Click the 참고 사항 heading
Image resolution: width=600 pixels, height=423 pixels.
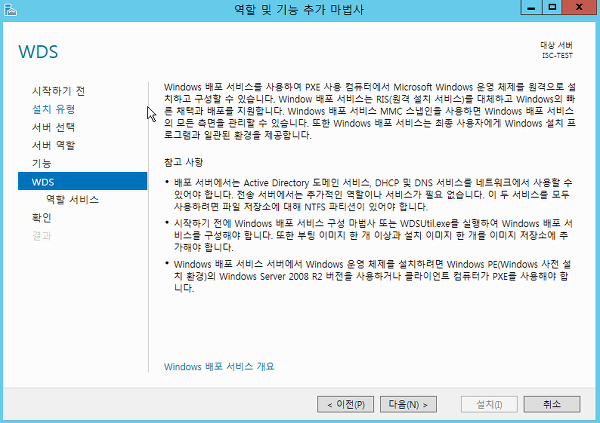183,162
